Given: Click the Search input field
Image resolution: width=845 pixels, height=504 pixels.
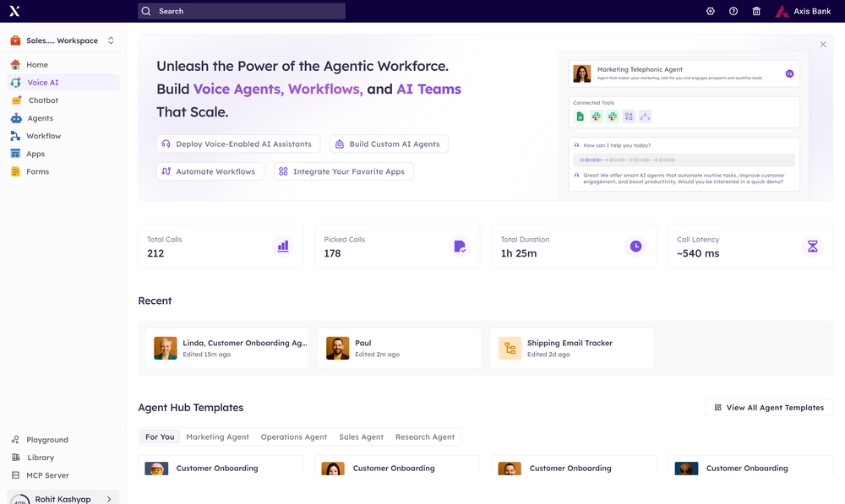Looking at the screenshot, I should [242, 11].
